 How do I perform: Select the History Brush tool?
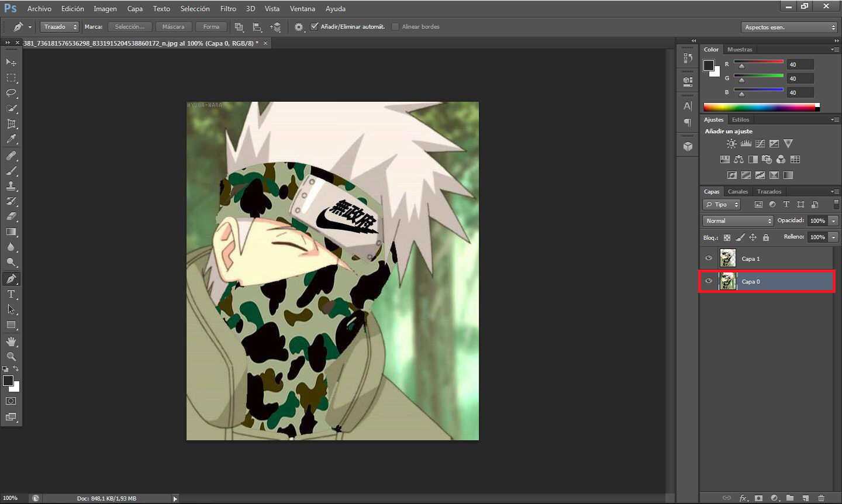click(11, 201)
